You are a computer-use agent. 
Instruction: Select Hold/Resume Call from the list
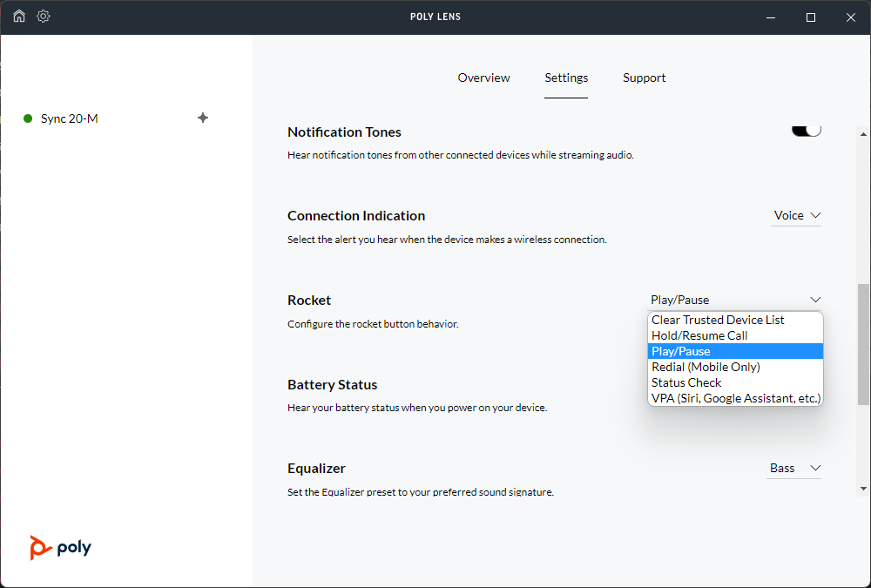[x=699, y=335]
